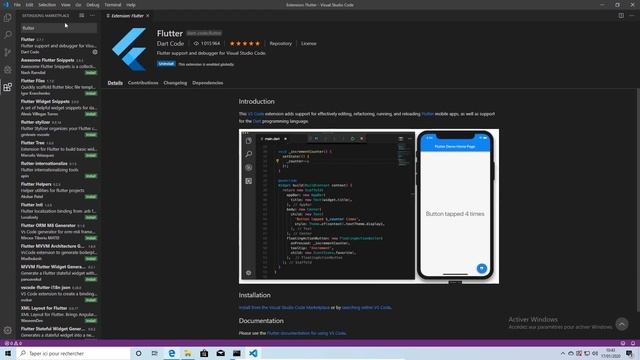Install the Flutter Files extension
This screenshot has width=640, height=360.
(x=91, y=93)
